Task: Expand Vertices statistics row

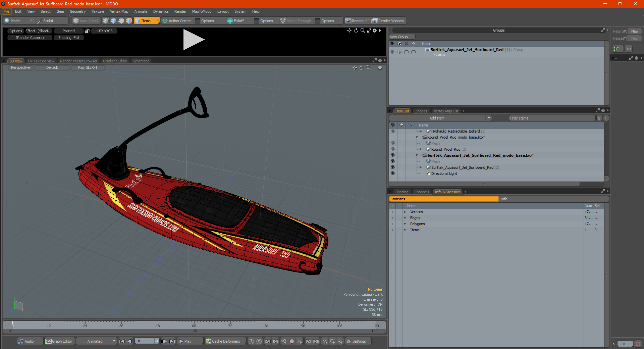Action: click(x=405, y=212)
